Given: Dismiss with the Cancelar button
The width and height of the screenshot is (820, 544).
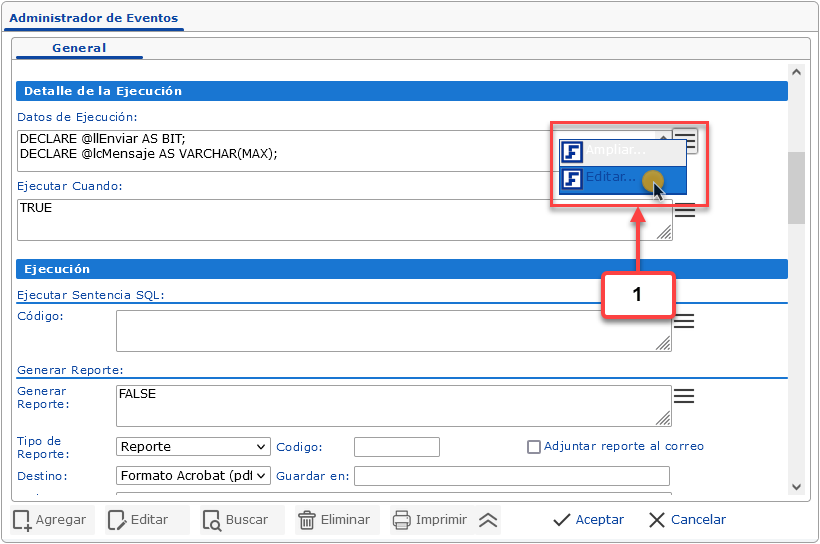Looking at the screenshot, I should (x=687, y=520).
